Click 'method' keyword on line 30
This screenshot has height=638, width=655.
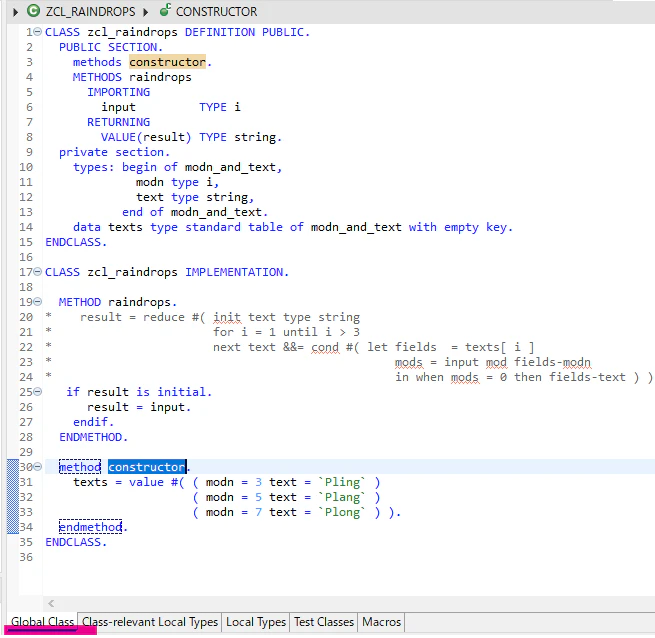80,467
